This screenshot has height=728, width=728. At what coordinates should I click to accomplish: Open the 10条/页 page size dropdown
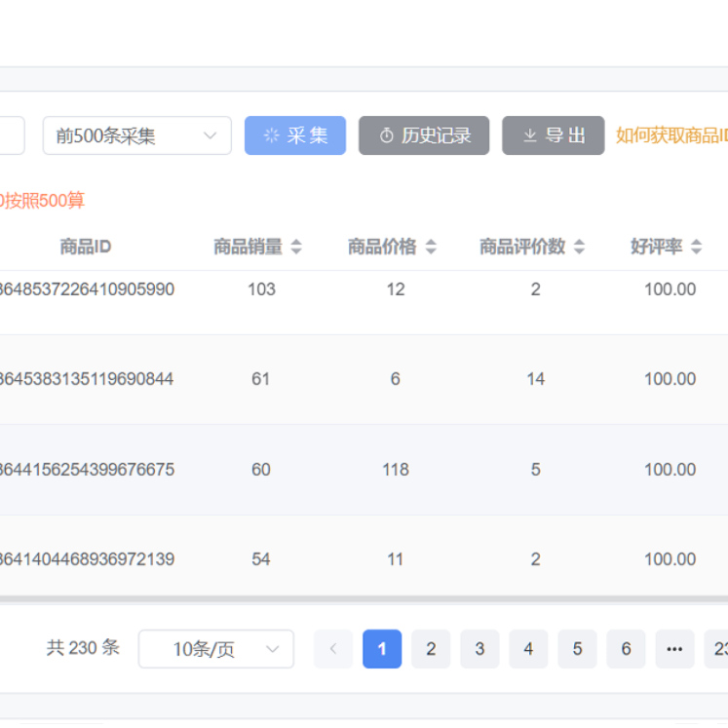click(x=216, y=649)
